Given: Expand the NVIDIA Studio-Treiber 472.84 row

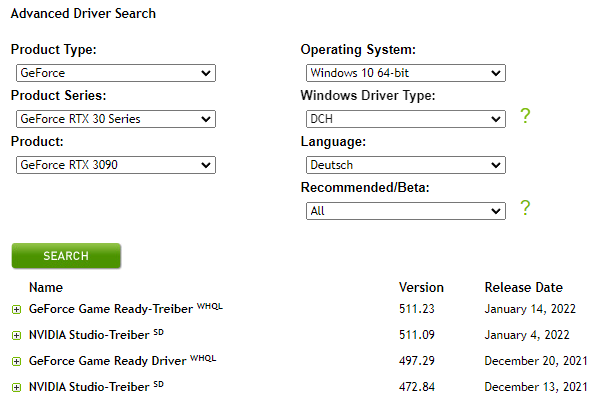Looking at the screenshot, I should (16, 388).
